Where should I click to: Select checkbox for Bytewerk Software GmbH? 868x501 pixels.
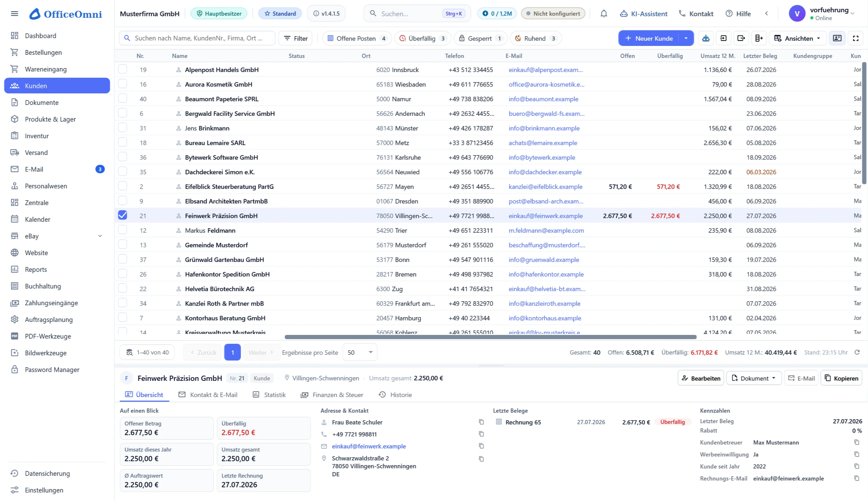click(123, 157)
